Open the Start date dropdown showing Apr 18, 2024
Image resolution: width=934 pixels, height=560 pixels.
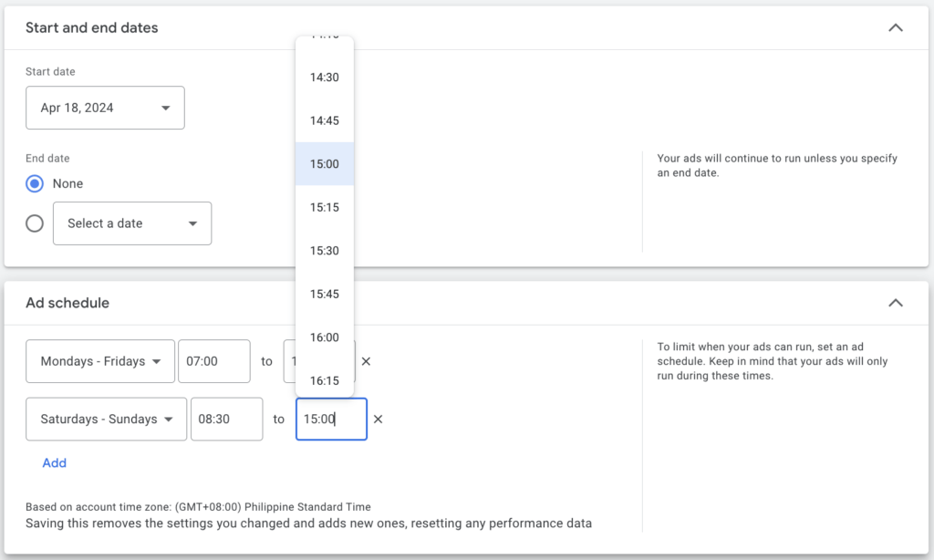[x=105, y=107]
